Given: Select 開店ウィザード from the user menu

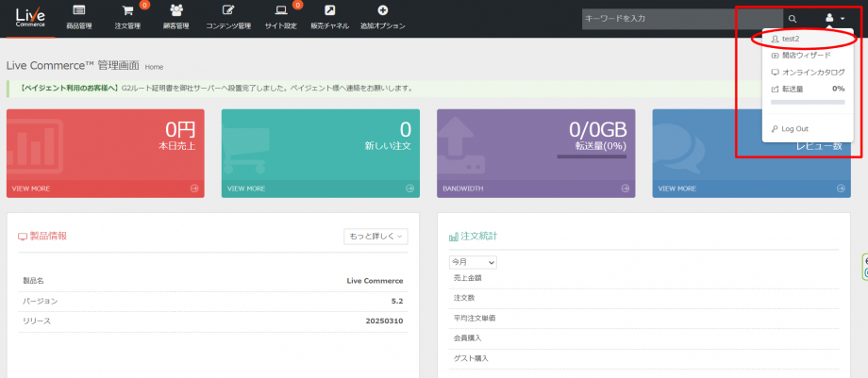Looking at the screenshot, I should coord(806,56).
